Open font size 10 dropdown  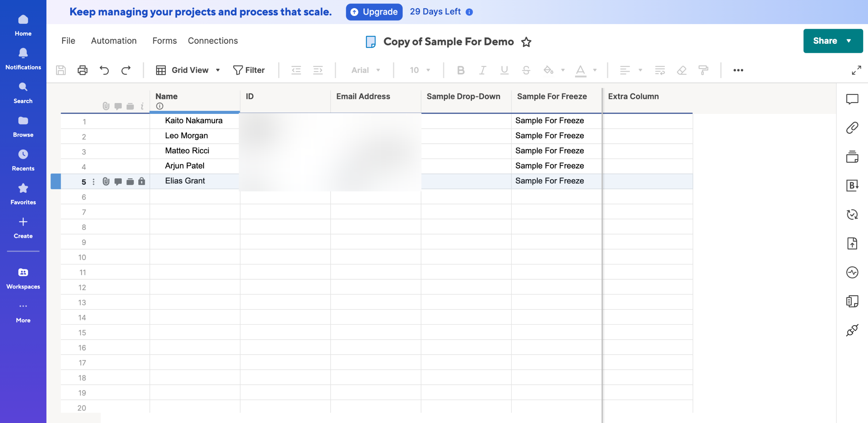420,70
